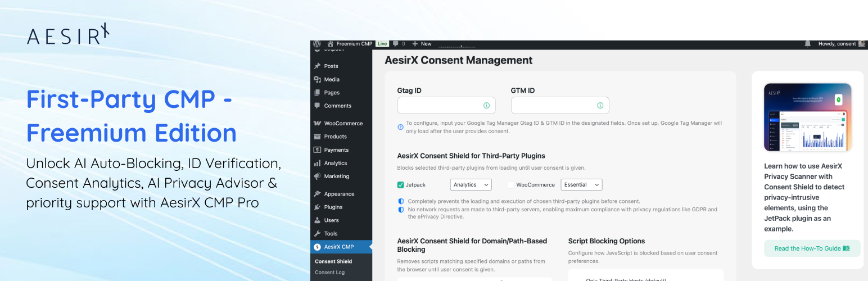Click the Tools sidebar label
Image resolution: width=868 pixels, height=281 pixels.
(x=331, y=233)
